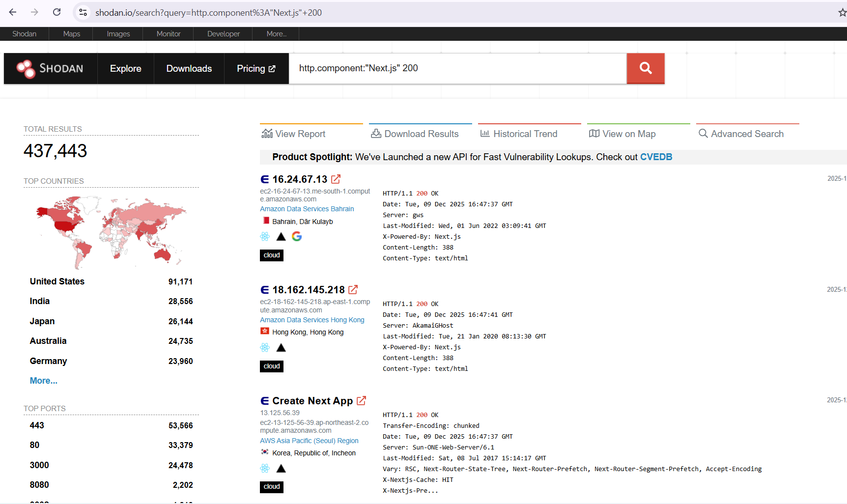Image resolution: width=847 pixels, height=504 pixels.
Task: Click the South Korea flag icon
Action: (265, 452)
